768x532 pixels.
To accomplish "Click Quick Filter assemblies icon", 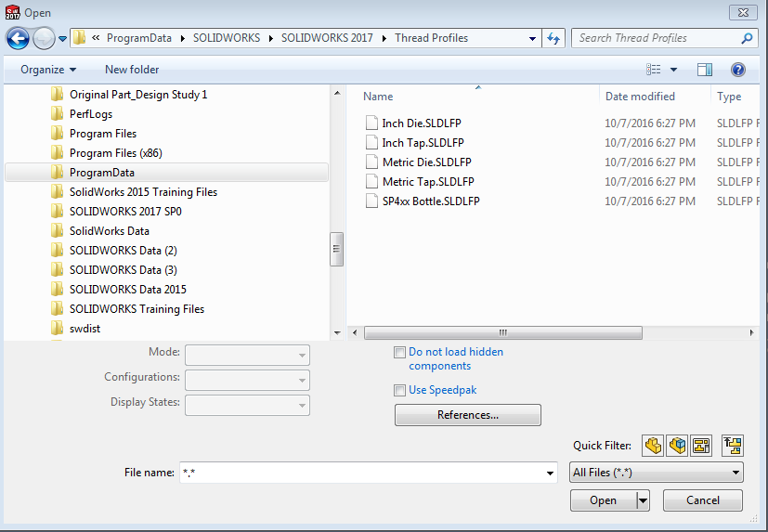I will pyautogui.click(x=677, y=446).
